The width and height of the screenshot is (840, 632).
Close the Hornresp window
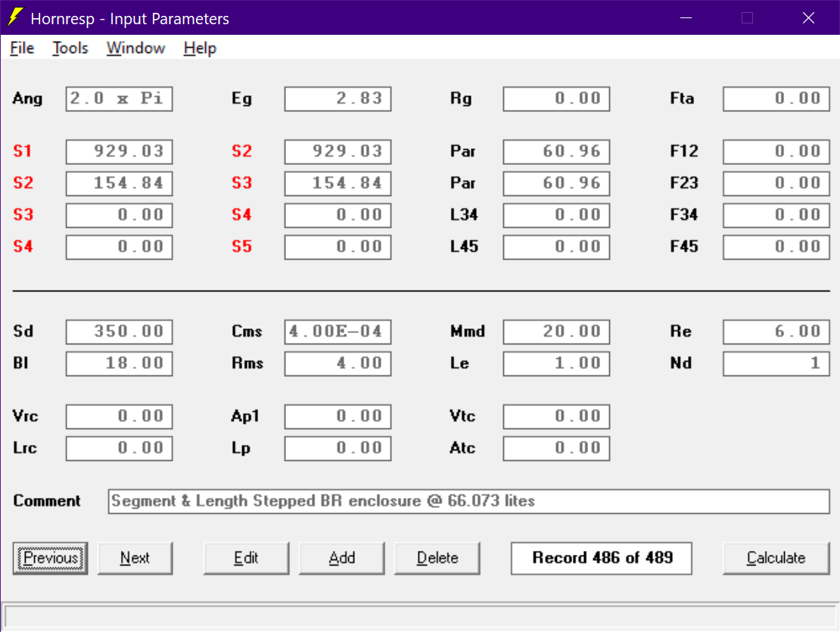pos(808,17)
